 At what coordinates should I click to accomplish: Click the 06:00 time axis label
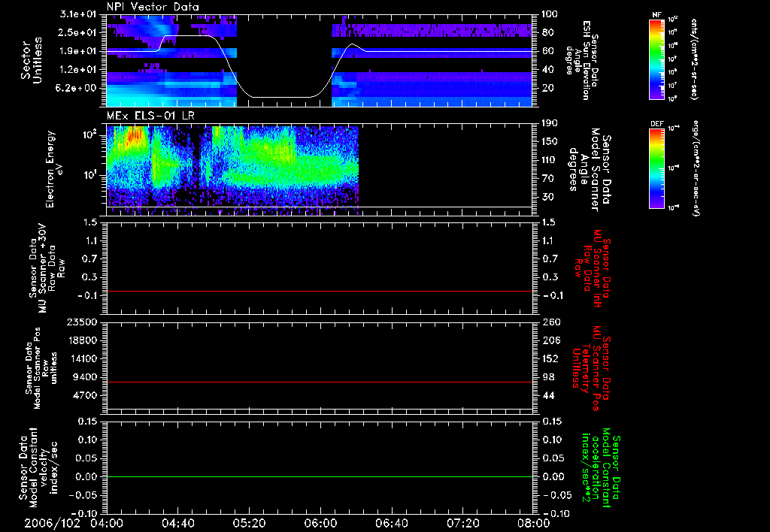pyautogui.click(x=320, y=523)
